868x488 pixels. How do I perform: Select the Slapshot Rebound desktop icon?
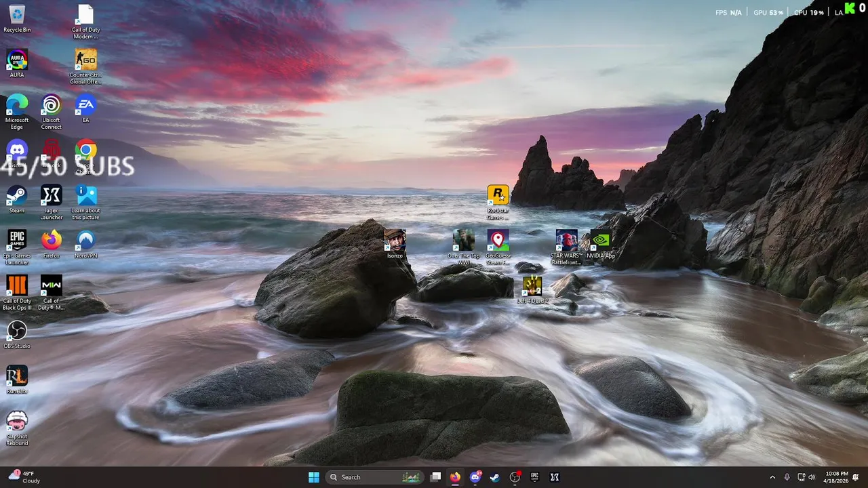(17, 428)
